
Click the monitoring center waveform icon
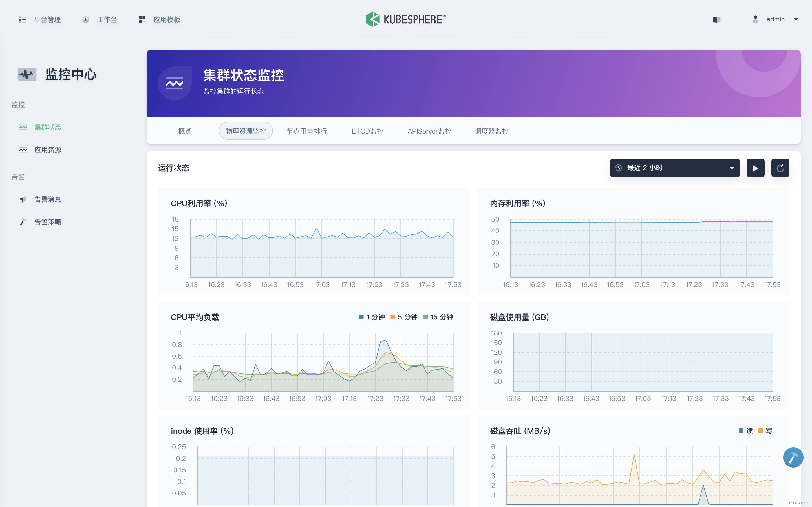click(27, 74)
